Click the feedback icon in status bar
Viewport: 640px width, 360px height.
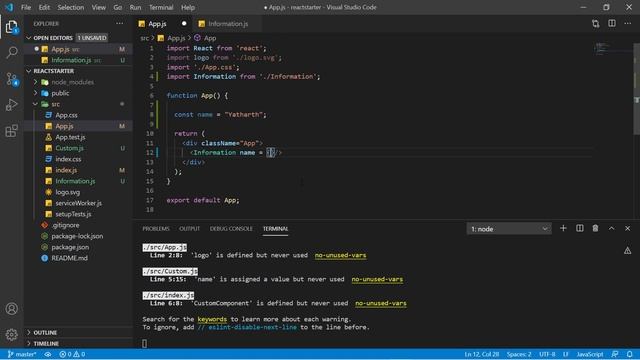[x=615, y=354]
